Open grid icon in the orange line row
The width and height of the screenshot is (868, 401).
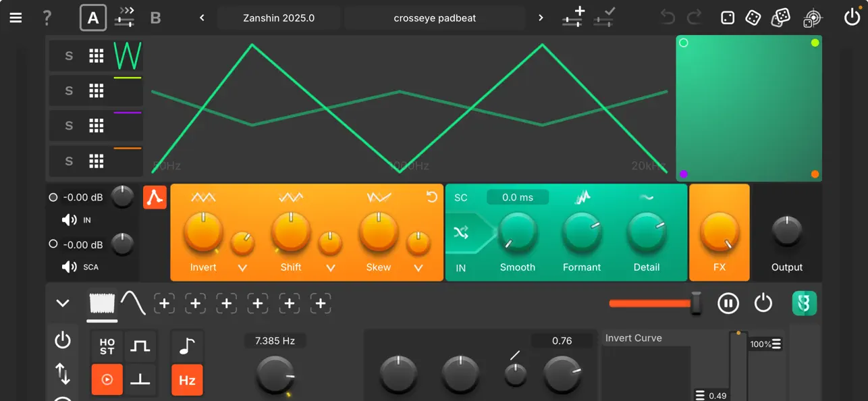pos(97,161)
